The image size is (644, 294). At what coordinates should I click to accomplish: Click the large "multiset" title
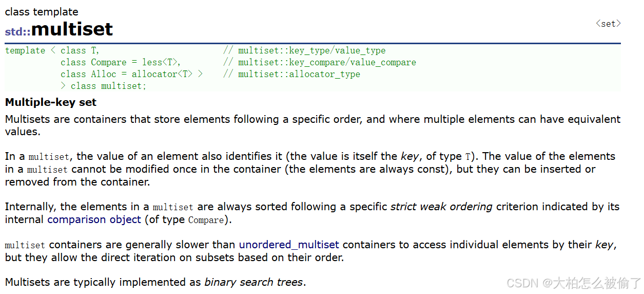click(x=72, y=29)
